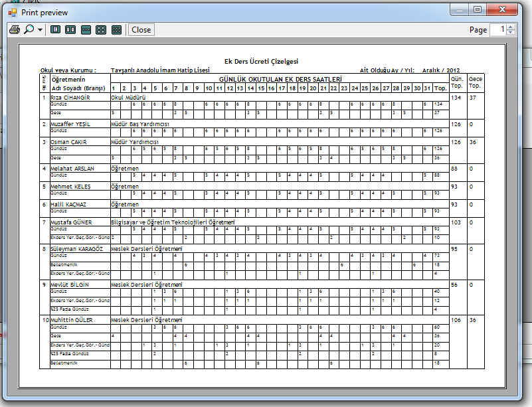Viewport: 532px width, 407px height.
Task: Click the name 'Mehmet KELEŞ'
Action: 70,187
